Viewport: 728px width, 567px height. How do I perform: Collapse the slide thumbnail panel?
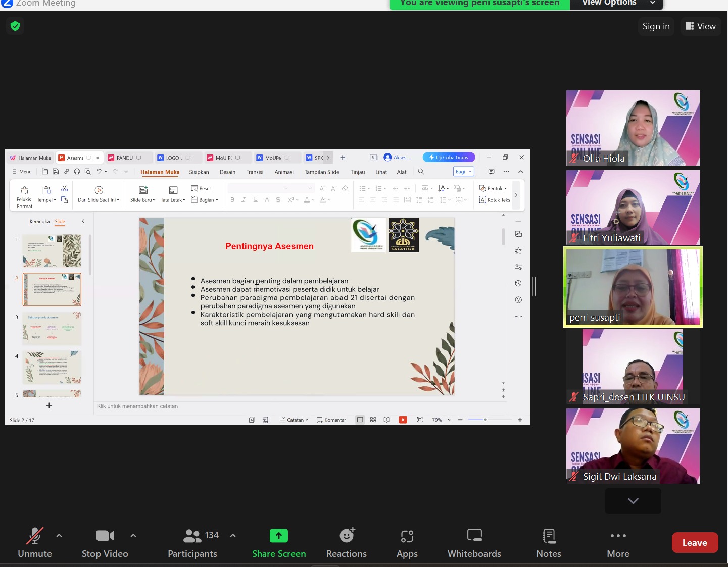tap(83, 221)
